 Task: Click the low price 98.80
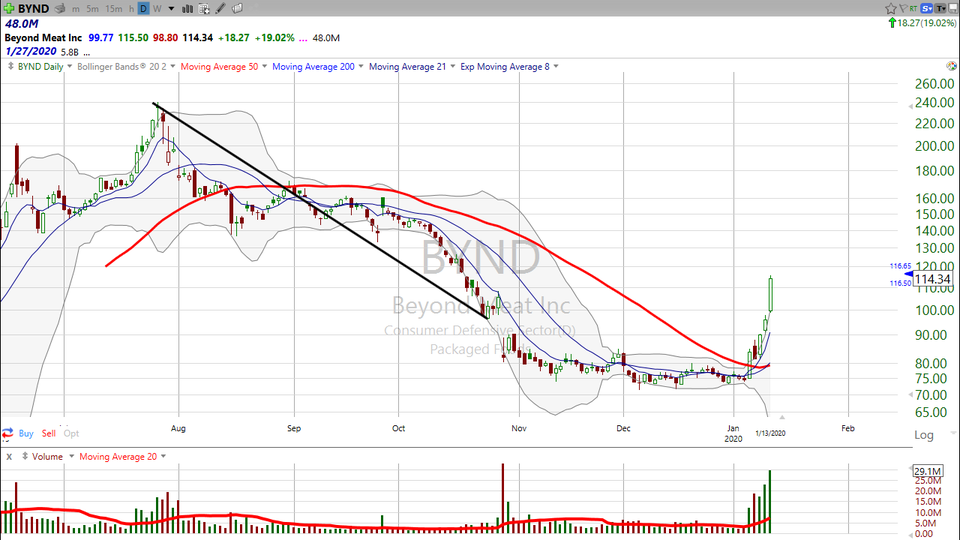coord(165,38)
